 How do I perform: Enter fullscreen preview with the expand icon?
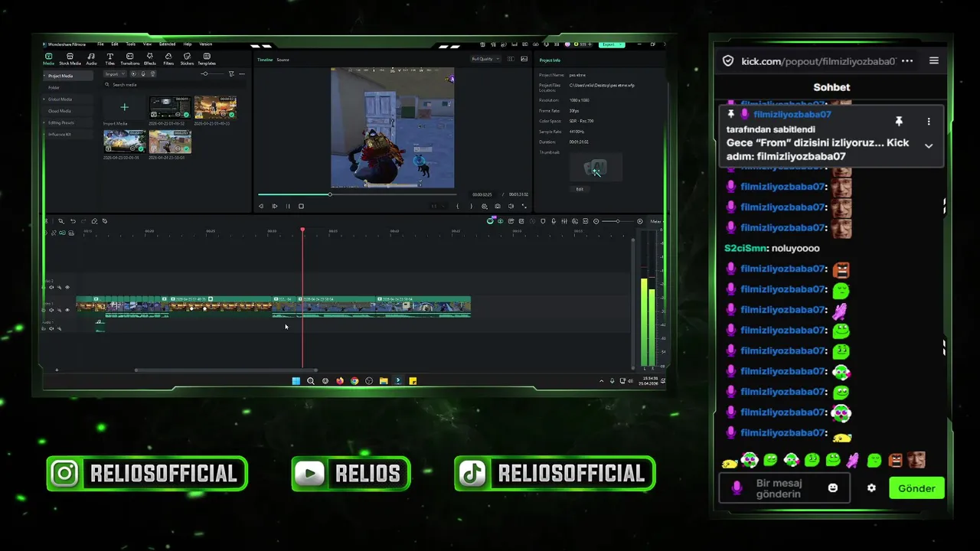[x=524, y=206]
